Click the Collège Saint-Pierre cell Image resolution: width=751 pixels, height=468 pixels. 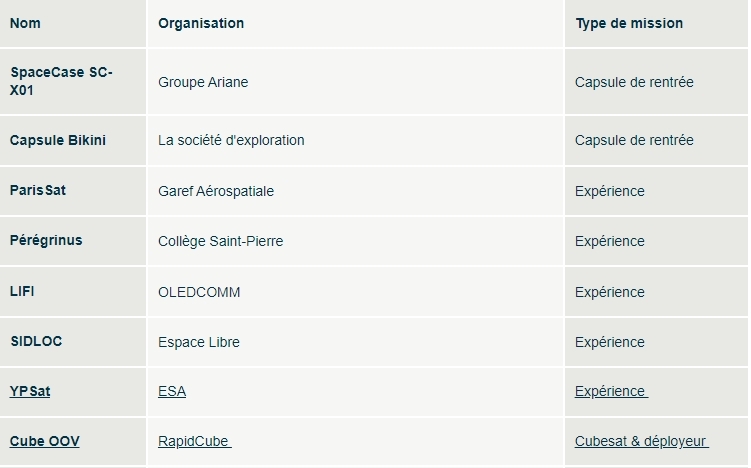click(x=220, y=241)
